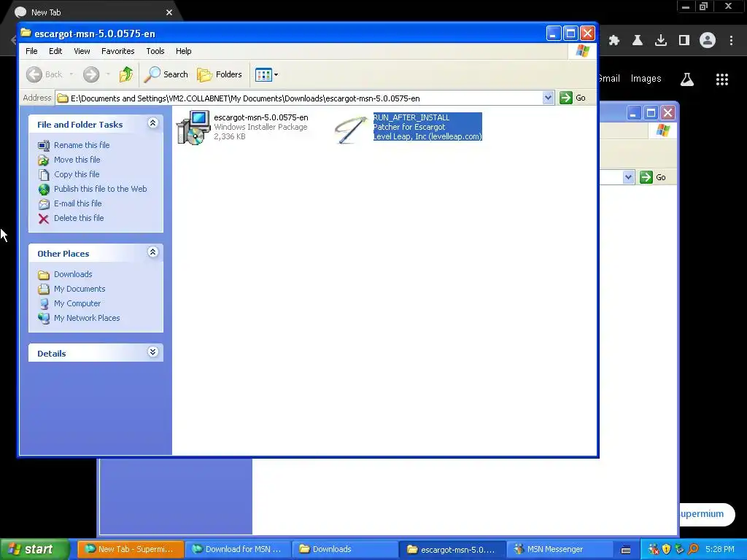Go up one folder level
The width and height of the screenshot is (747, 560).
pyautogui.click(x=125, y=74)
